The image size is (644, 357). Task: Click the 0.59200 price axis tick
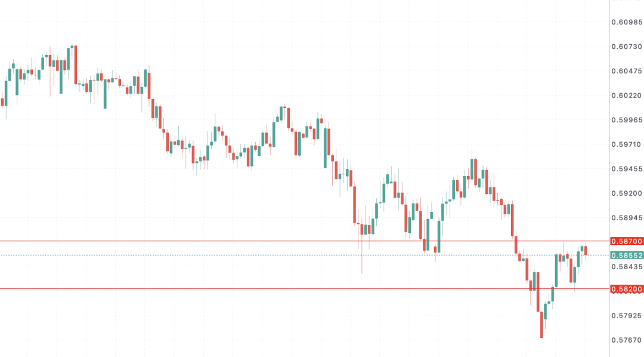tap(627, 193)
